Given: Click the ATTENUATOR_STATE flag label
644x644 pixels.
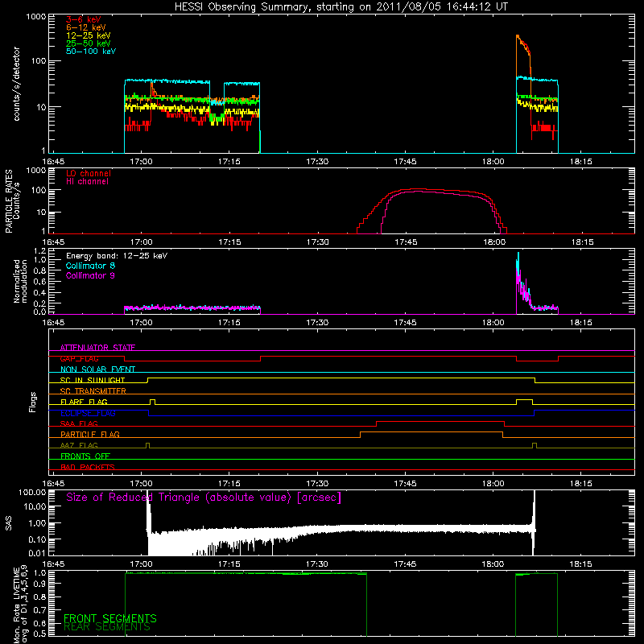Looking at the screenshot, I should (97, 348).
